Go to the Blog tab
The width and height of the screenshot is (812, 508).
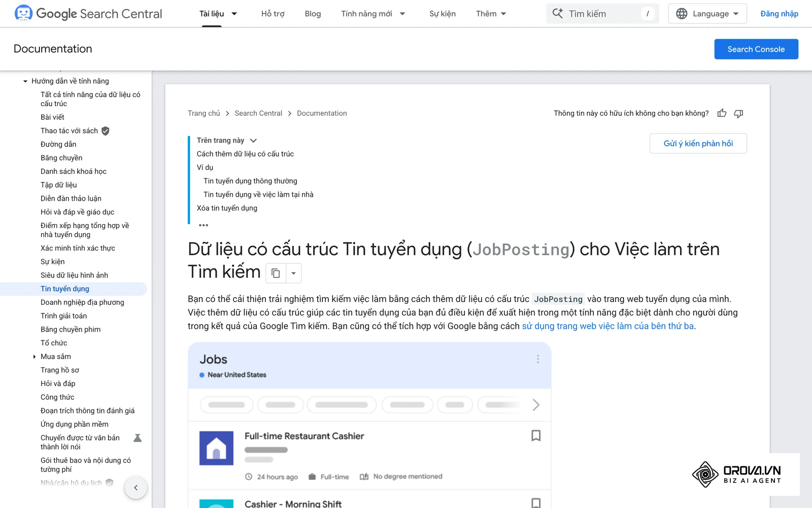[x=313, y=14]
